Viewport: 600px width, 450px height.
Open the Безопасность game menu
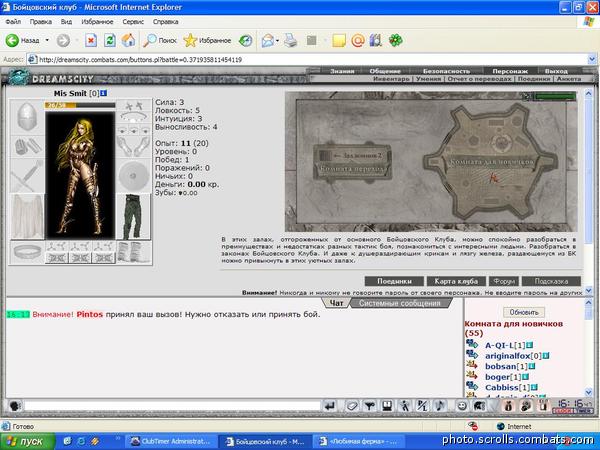pos(446,71)
